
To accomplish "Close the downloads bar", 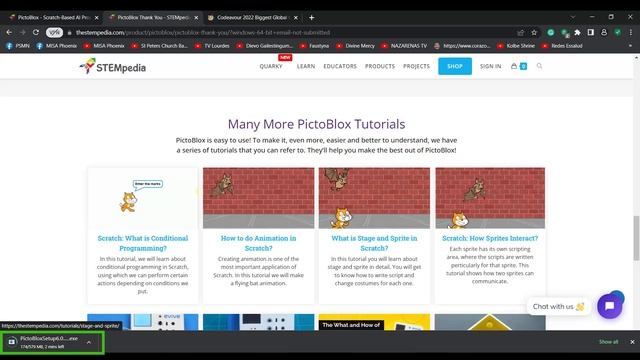I will (632, 342).
